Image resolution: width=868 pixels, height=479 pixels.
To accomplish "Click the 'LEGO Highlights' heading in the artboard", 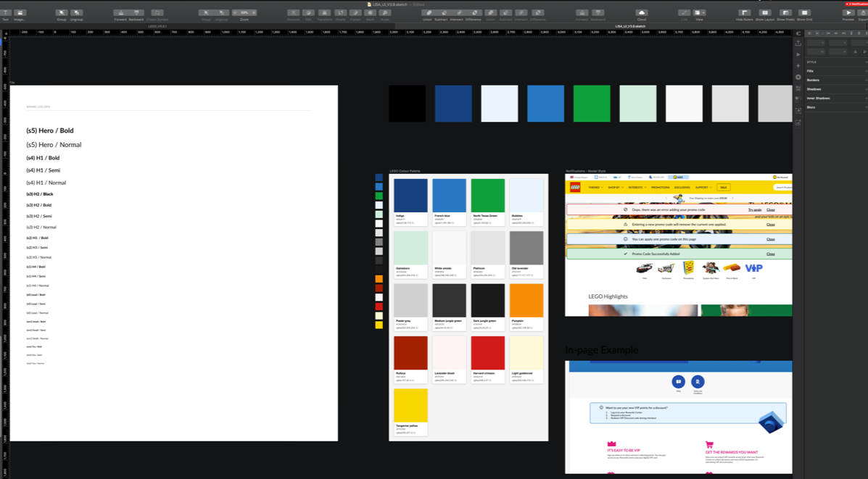I will coord(608,296).
